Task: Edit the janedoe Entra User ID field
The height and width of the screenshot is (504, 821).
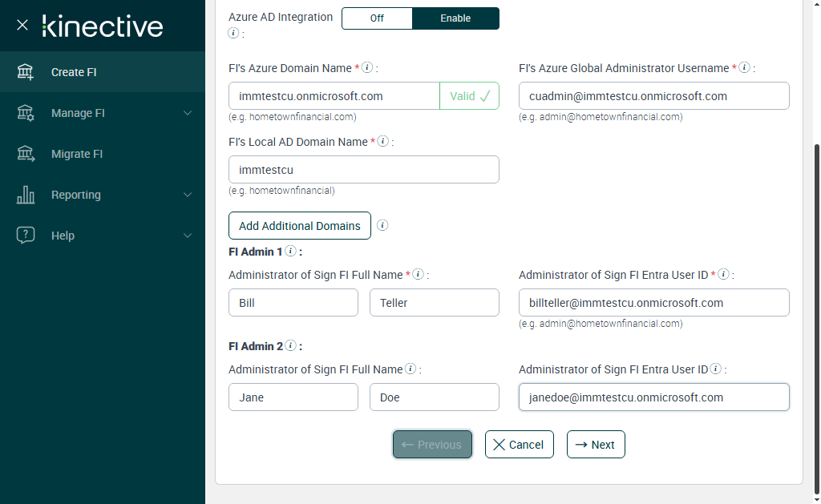Action: point(654,397)
